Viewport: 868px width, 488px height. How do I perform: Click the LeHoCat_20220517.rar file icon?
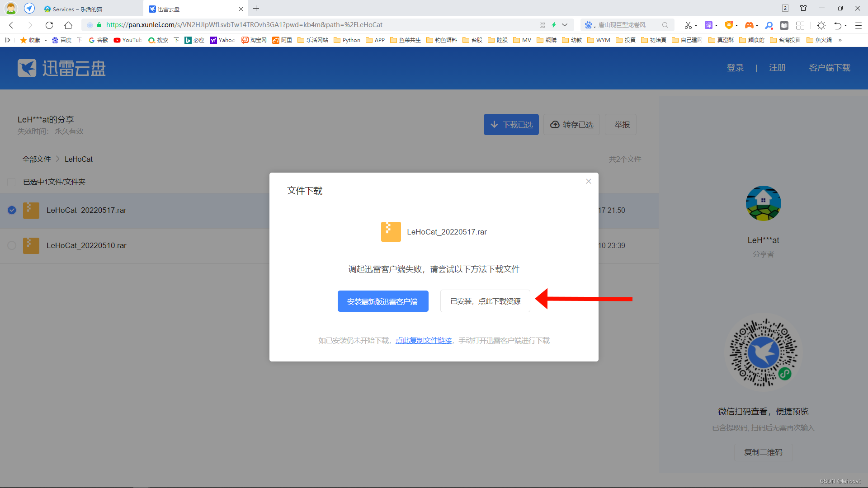click(31, 210)
